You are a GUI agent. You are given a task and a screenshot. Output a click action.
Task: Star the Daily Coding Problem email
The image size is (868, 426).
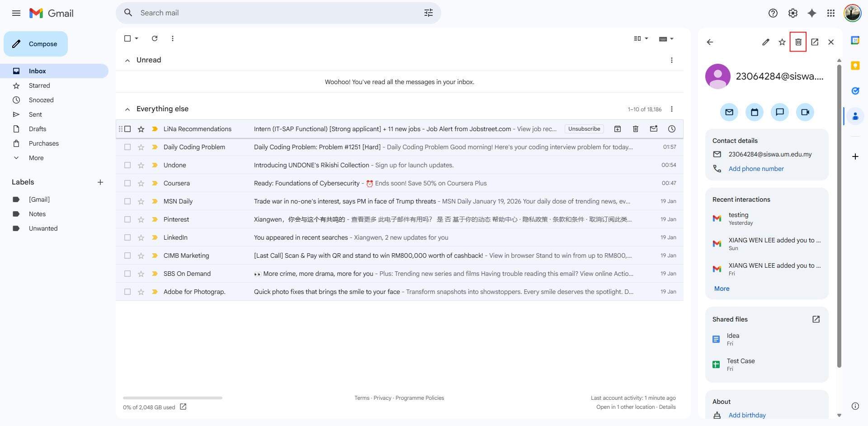coord(141,147)
